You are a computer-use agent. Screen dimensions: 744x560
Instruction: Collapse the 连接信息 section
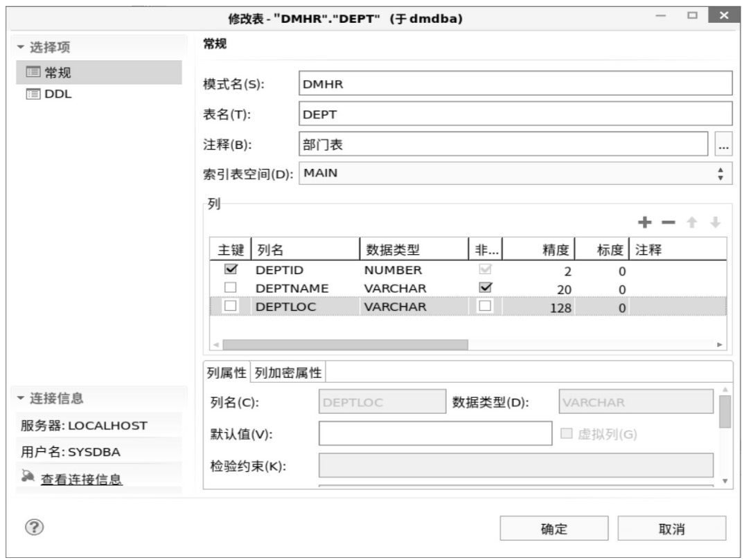click(20, 398)
